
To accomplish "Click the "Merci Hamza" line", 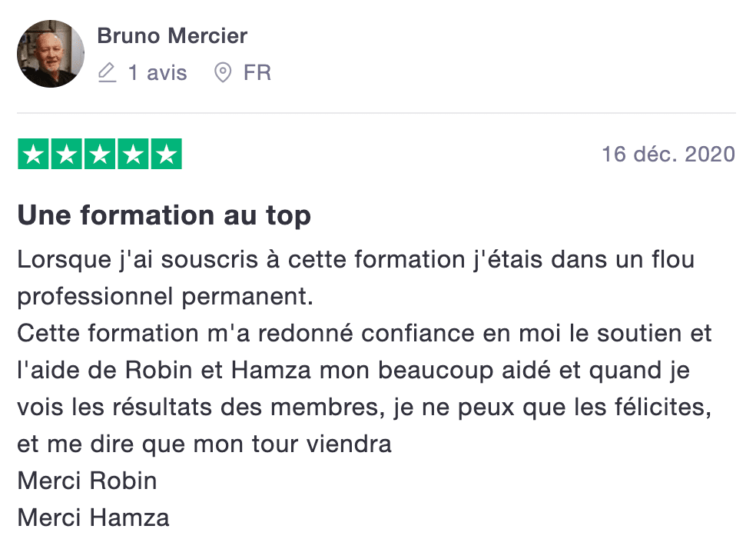I will [93, 517].
